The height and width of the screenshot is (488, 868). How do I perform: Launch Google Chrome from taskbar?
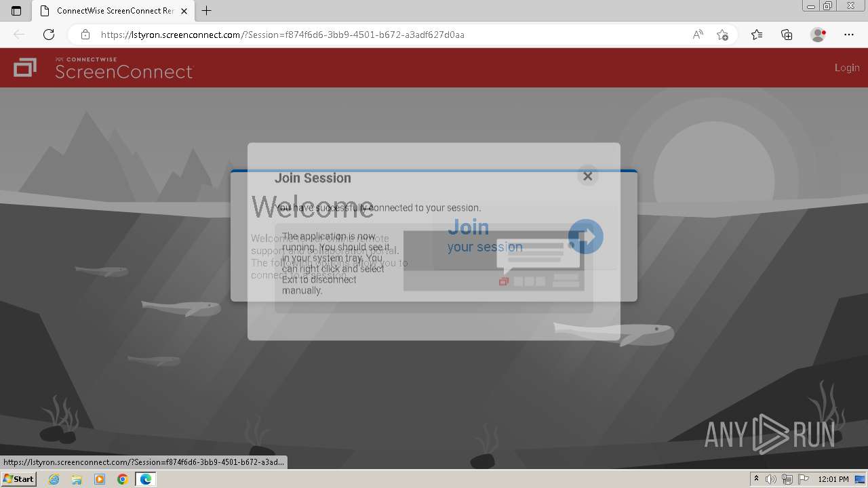(x=123, y=479)
